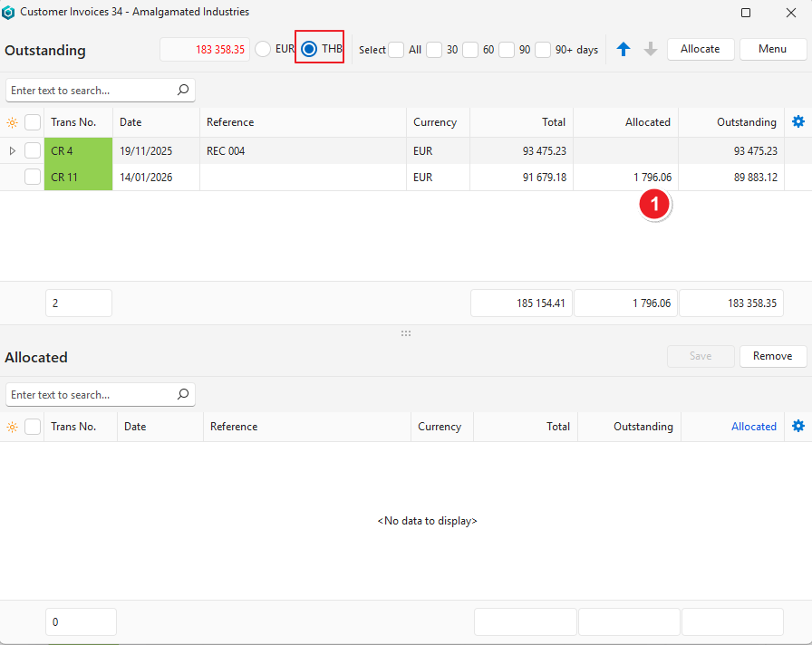Click sun icon in Outstanding grid header
This screenshot has width=812, height=645.
click(x=12, y=122)
